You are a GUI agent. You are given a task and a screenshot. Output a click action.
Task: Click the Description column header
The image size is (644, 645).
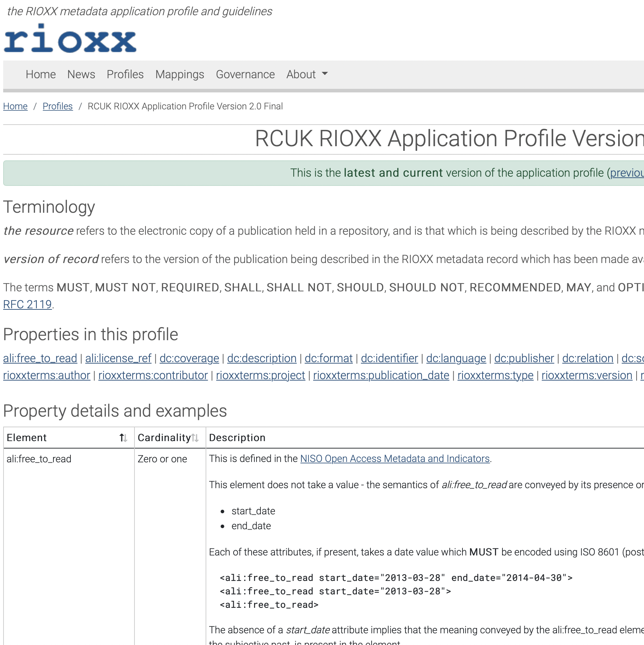237,438
